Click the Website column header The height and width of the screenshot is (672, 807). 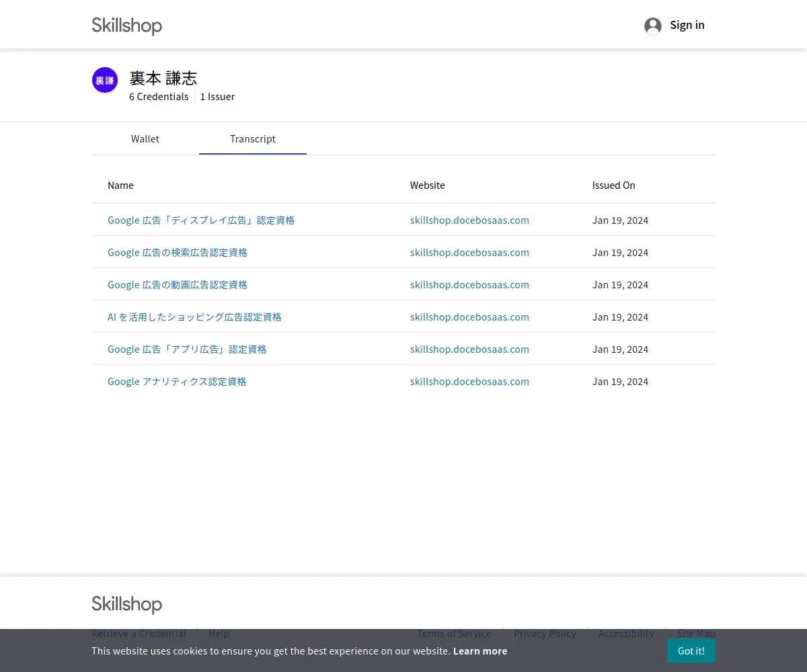(x=428, y=185)
